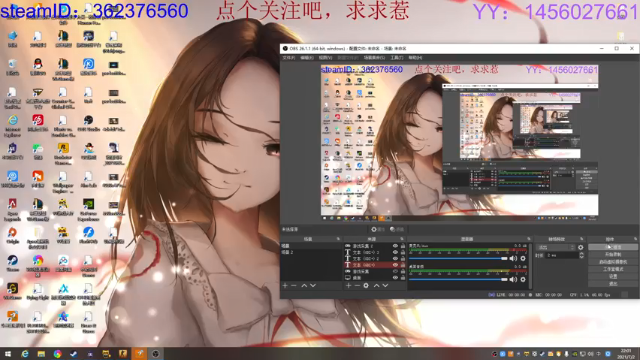640x360 pixels.
Task: Open Origin desktop shortcut
Action: tap(12, 236)
